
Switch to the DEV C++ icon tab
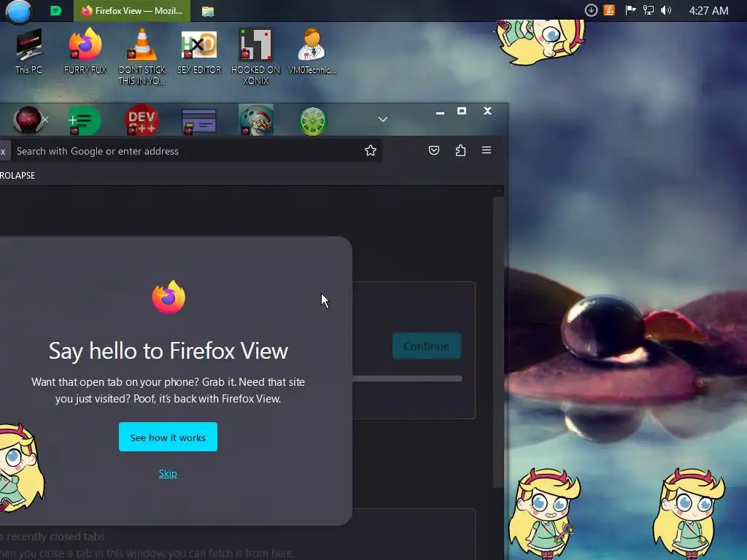[142, 120]
